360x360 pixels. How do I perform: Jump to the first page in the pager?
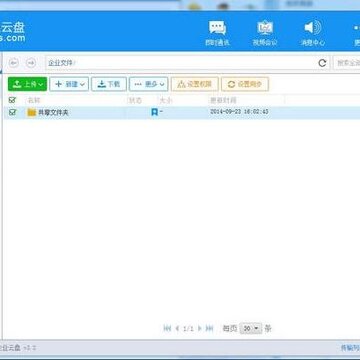(x=167, y=328)
